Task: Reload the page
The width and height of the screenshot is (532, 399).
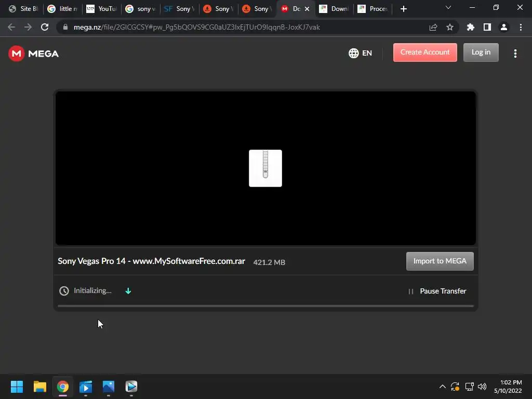Action: coord(45,27)
